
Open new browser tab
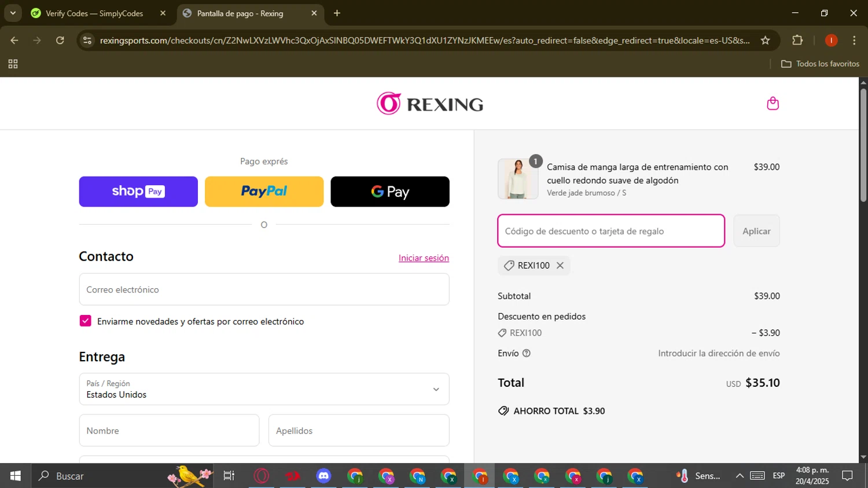(x=337, y=13)
